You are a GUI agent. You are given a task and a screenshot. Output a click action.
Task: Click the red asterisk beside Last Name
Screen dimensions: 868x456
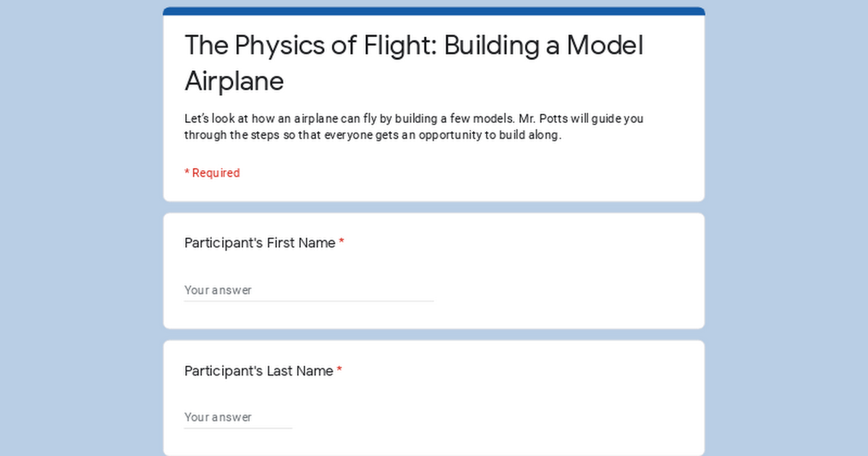(x=339, y=370)
